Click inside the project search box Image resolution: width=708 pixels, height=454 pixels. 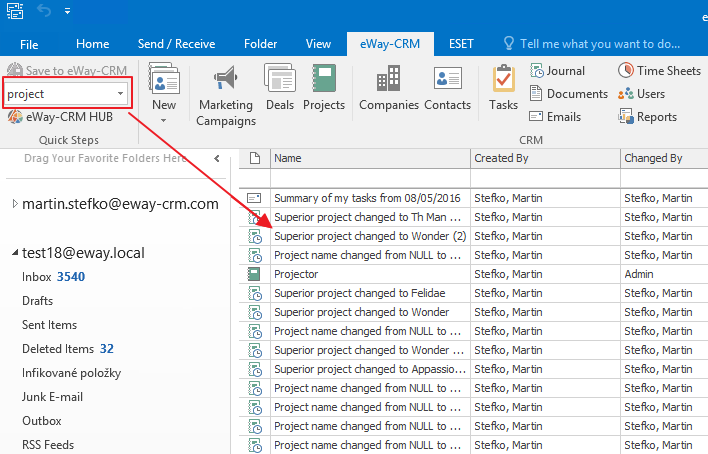(61, 94)
